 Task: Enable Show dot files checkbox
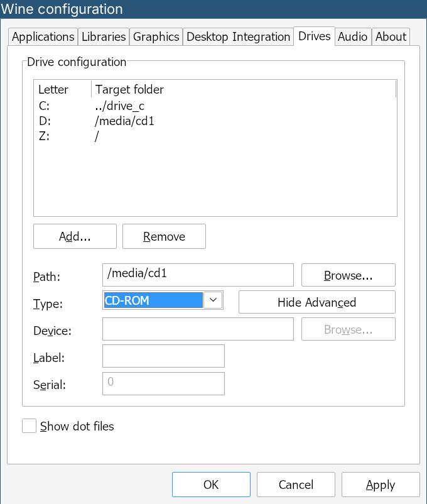(x=30, y=426)
